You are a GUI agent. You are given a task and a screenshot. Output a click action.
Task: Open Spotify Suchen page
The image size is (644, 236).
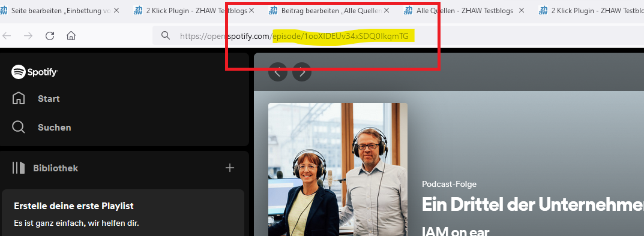tap(54, 128)
